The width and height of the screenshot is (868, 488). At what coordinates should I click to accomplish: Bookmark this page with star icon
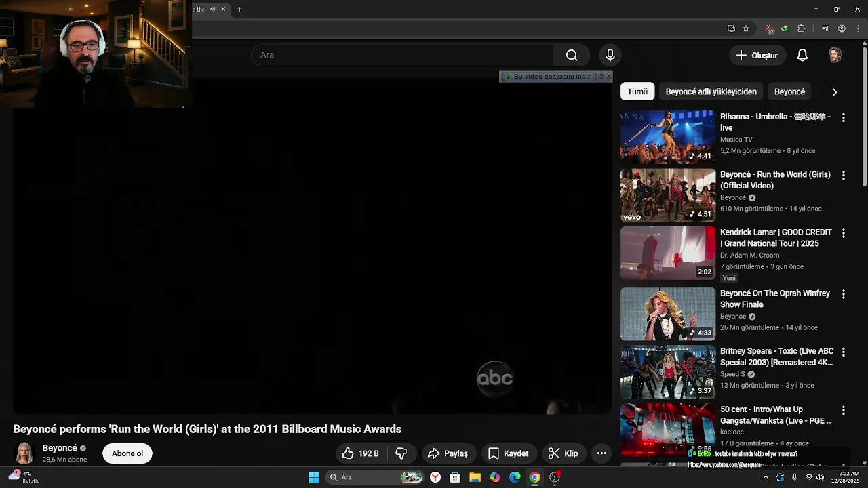pyautogui.click(x=746, y=28)
